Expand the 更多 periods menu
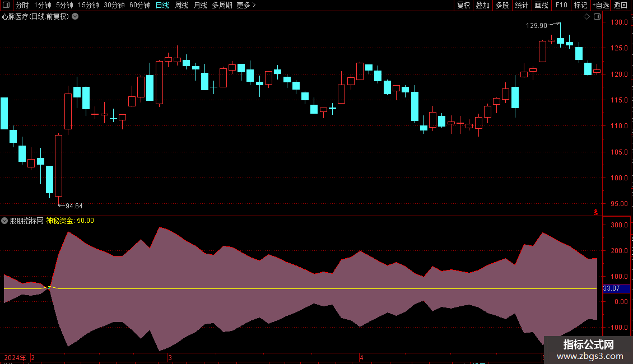This screenshot has height=364, width=633. click(246, 5)
